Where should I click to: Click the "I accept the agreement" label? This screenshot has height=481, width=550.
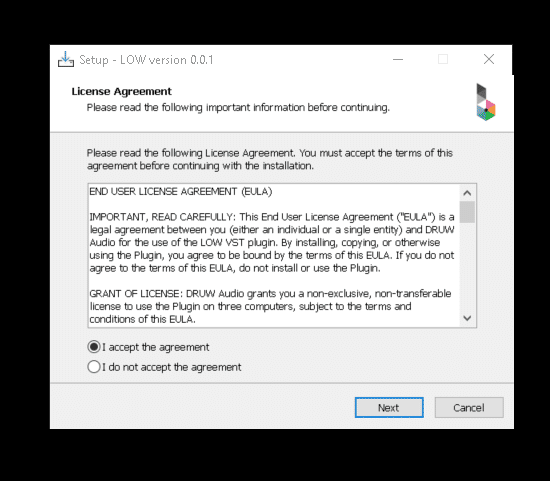pyautogui.click(x=155, y=347)
